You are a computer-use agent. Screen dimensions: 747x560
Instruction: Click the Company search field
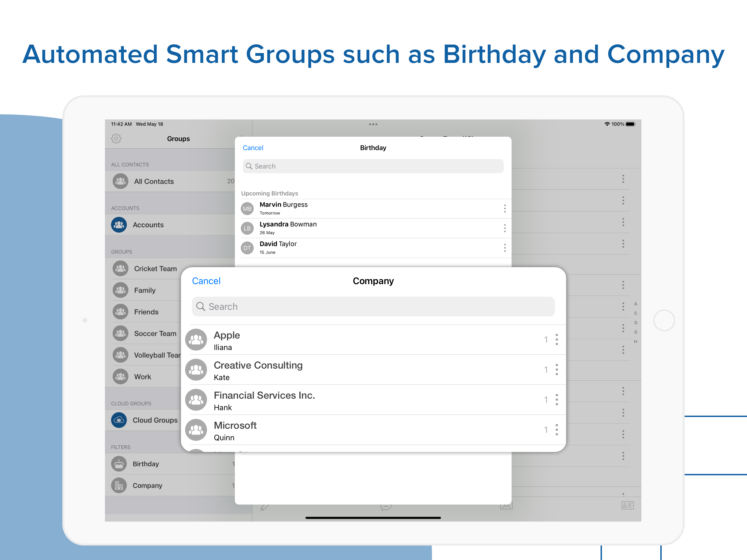(373, 307)
